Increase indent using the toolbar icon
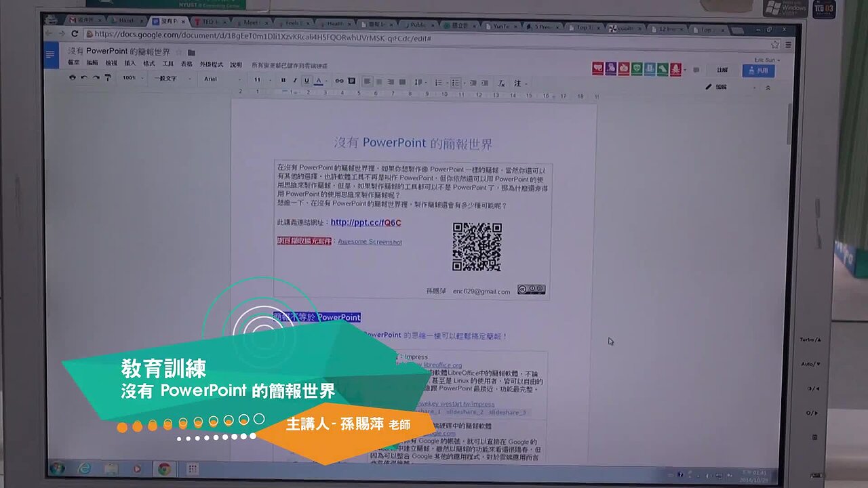The height and width of the screenshot is (488, 868). pos(486,83)
